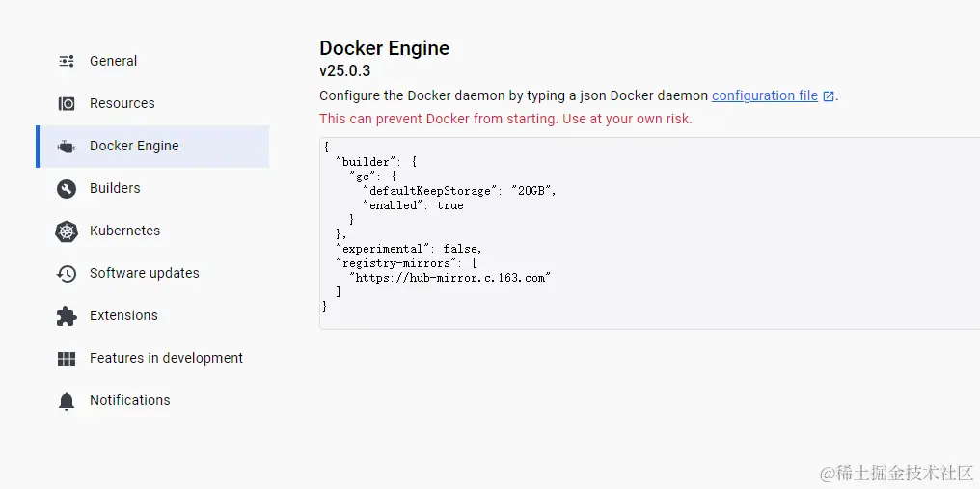Click the v25.0.3 version text
Image resolution: width=980 pixels, height=489 pixels.
click(344, 70)
